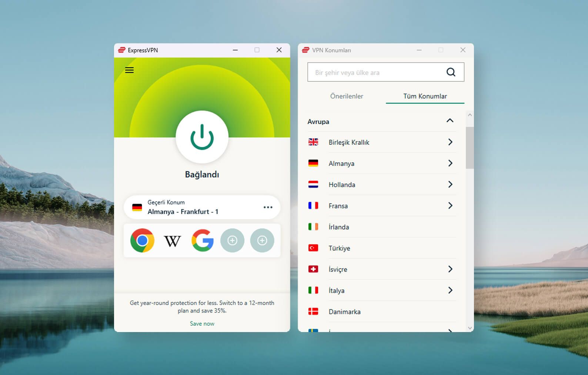The width and height of the screenshot is (588, 375).
Task: Click the scrollbar up arrow in locations
Action: [470, 115]
